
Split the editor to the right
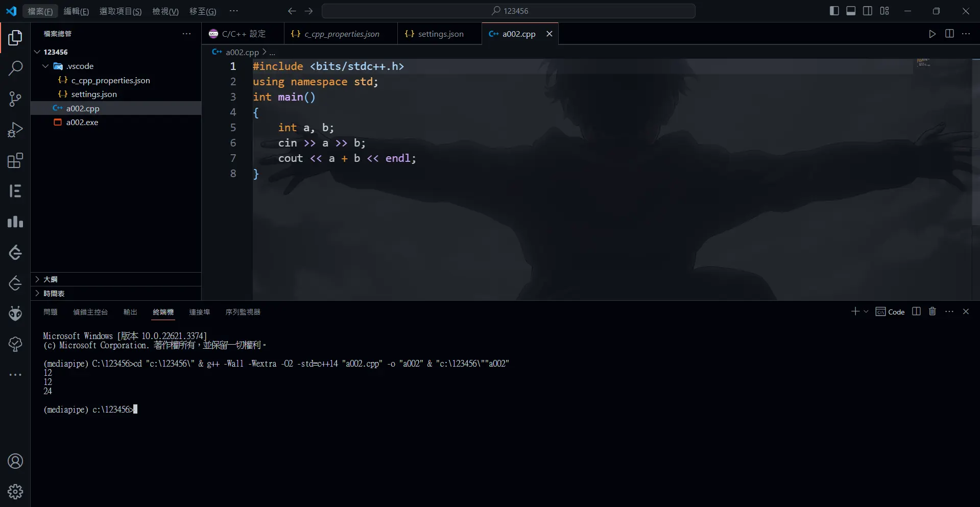949,34
